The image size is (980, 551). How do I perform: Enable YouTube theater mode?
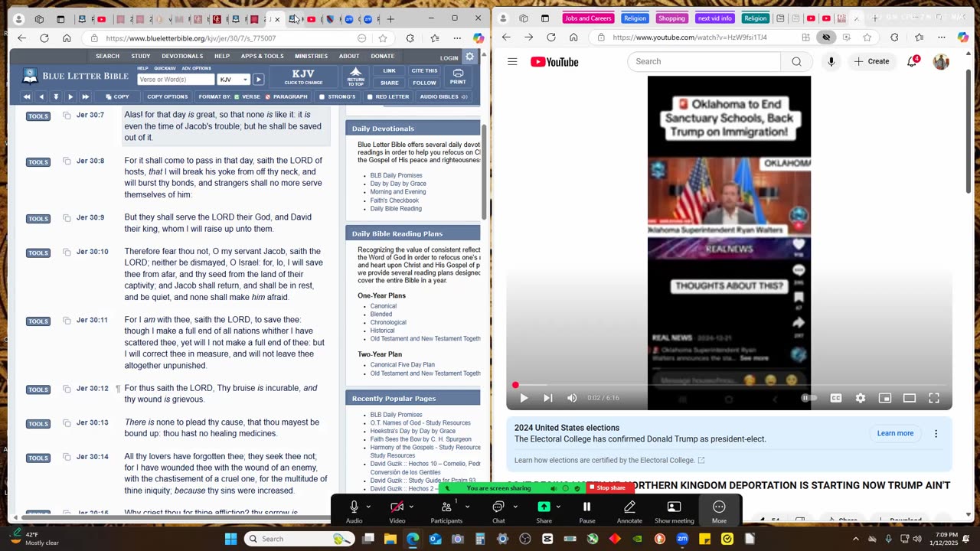coord(910,398)
